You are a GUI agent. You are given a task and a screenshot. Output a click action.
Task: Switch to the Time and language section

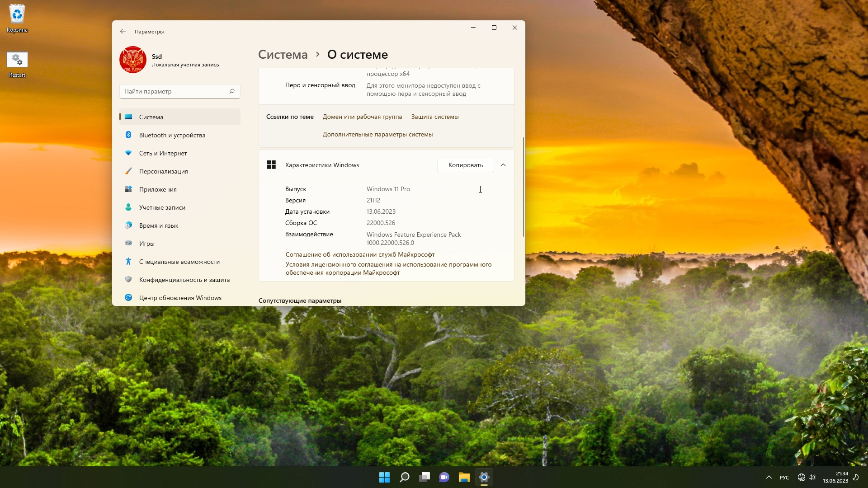coord(158,225)
